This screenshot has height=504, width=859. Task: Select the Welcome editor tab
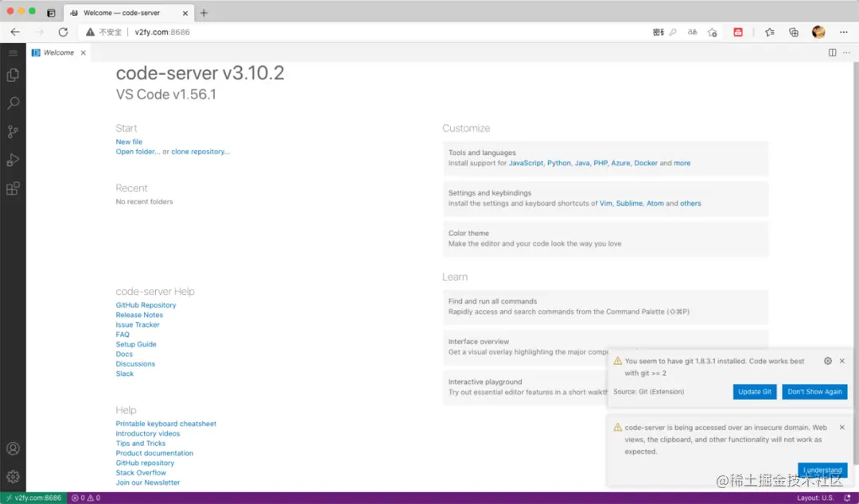point(59,52)
